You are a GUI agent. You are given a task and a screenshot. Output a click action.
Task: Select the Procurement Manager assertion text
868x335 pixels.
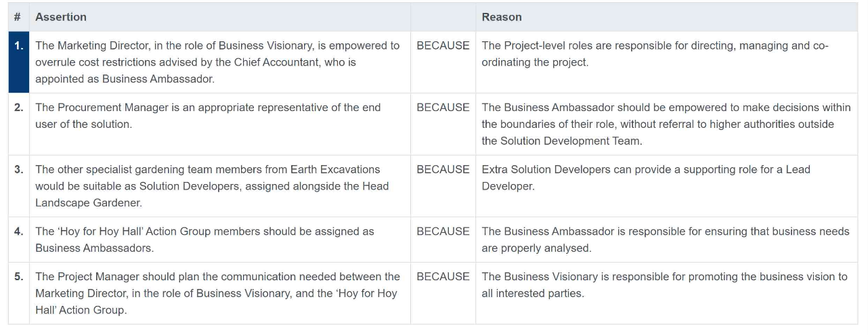(208, 116)
